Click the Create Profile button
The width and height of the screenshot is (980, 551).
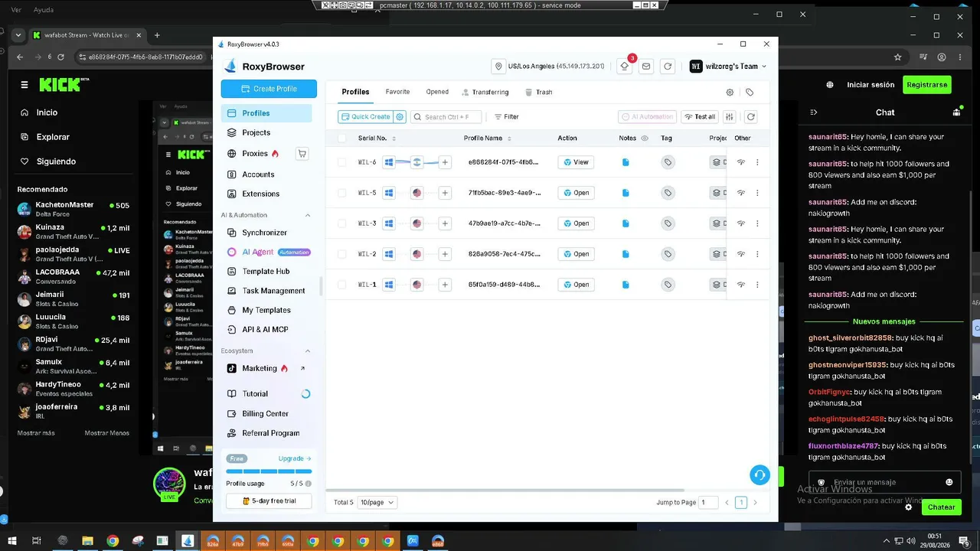point(269,89)
